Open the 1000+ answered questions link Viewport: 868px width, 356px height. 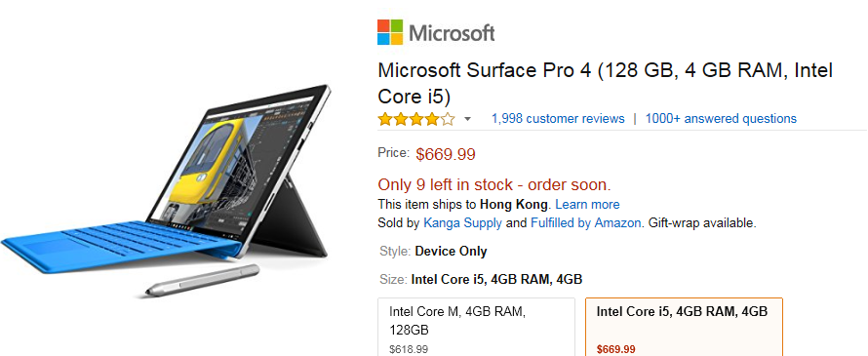(x=721, y=118)
